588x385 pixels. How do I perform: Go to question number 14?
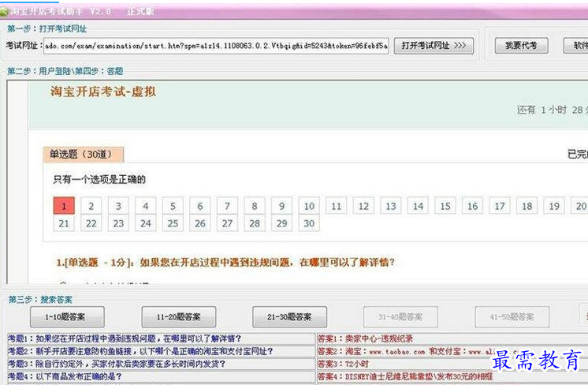[418, 206]
